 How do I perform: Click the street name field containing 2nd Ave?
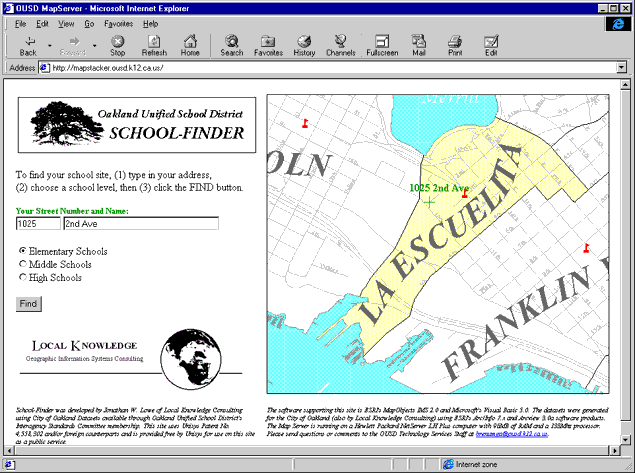(141, 224)
